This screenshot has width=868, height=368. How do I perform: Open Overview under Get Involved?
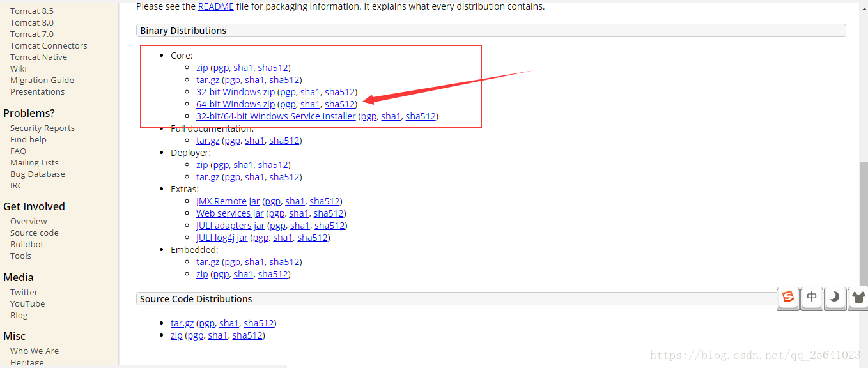(29, 221)
